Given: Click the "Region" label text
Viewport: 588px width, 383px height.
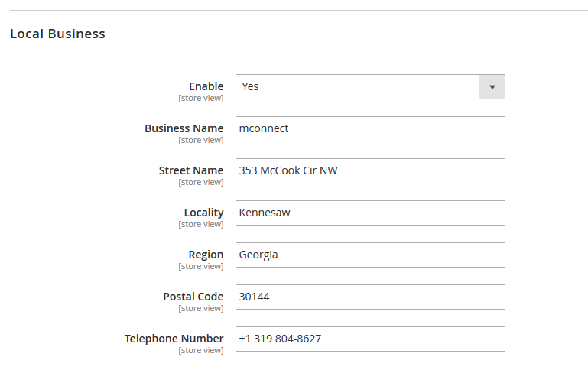Looking at the screenshot, I should click(206, 255).
